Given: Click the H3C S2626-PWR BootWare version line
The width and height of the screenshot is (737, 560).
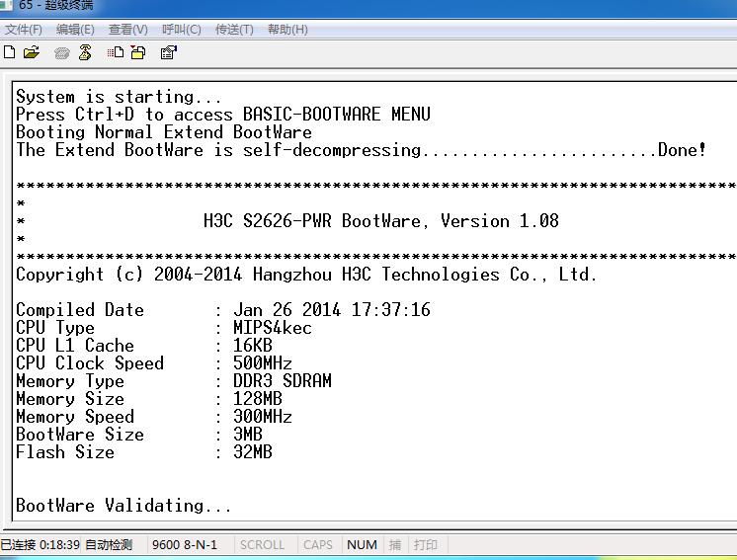Looking at the screenshot, I should (x=381, y=221).
